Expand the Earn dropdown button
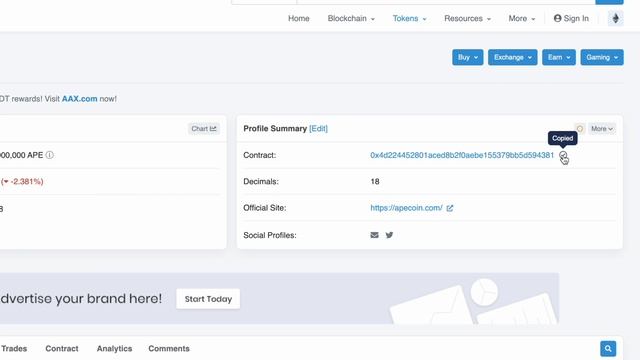Screen dimensions: 640x360 559,57
